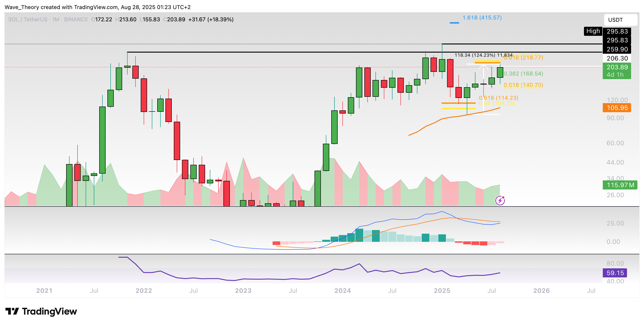Click the green 115.97M volume label

point(620,185)
